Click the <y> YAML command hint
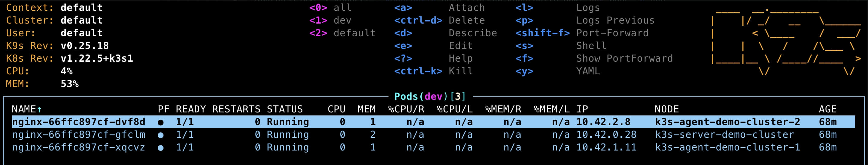Screen dimensions: 868x165 click(558, 71)
